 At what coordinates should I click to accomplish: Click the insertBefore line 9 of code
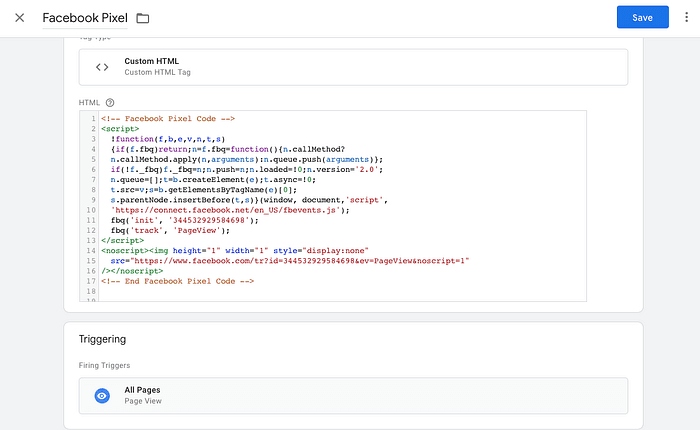[x=249, y=200]
